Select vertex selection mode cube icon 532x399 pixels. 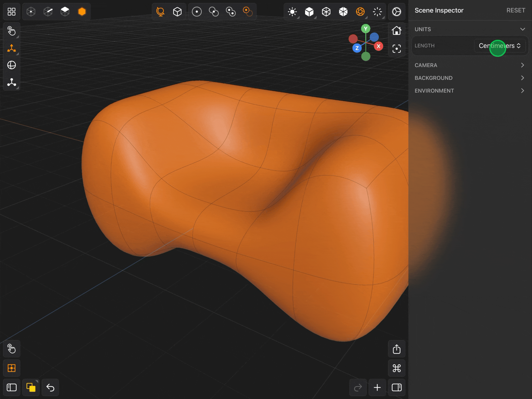click(x=31, y=12)
